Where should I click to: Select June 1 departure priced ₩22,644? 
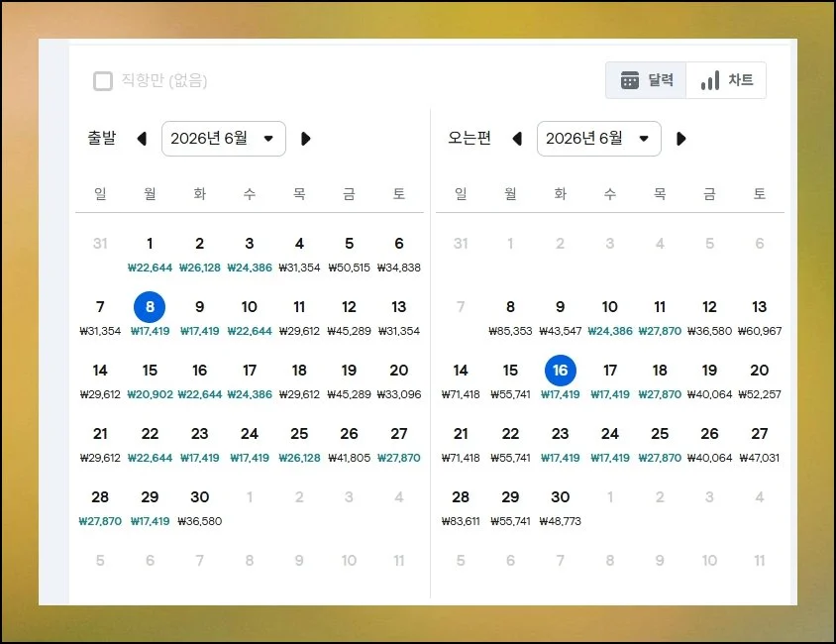150,253
